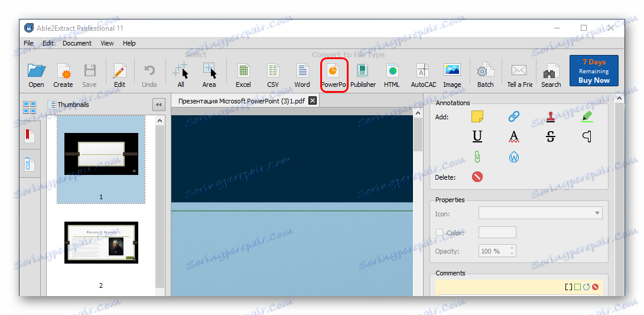Add a sticky note annotation
Viewport: 644px width, 315px height.
[x=477, y=116]
